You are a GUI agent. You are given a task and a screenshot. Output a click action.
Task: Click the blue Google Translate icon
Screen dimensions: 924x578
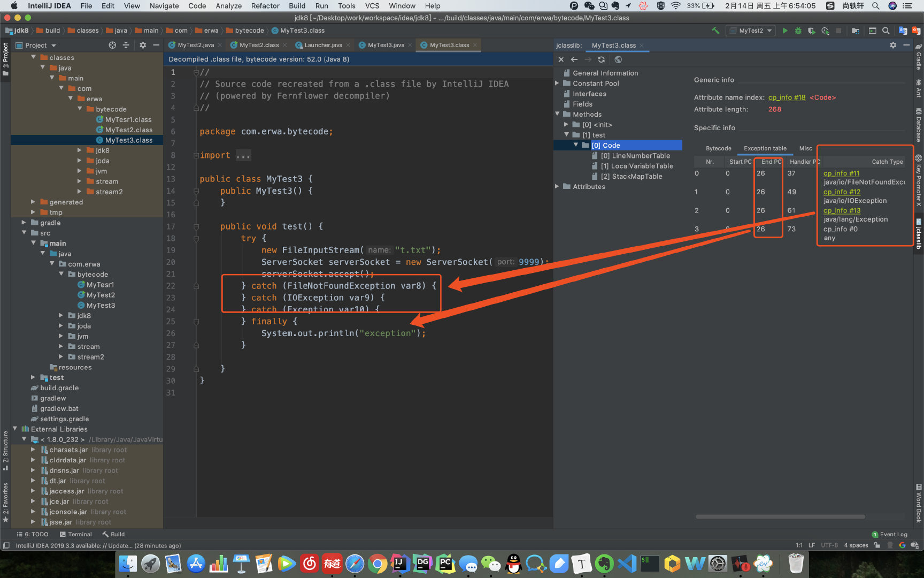(903, 31)
